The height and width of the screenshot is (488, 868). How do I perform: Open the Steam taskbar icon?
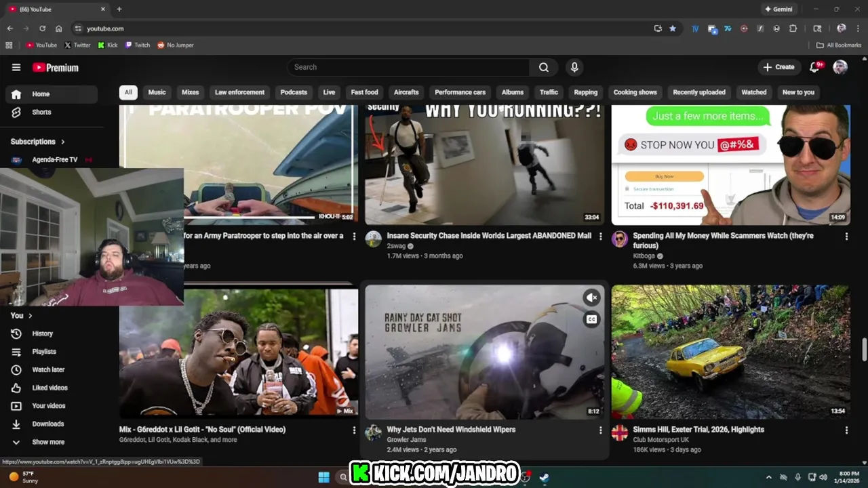click(x=544, y=477)
